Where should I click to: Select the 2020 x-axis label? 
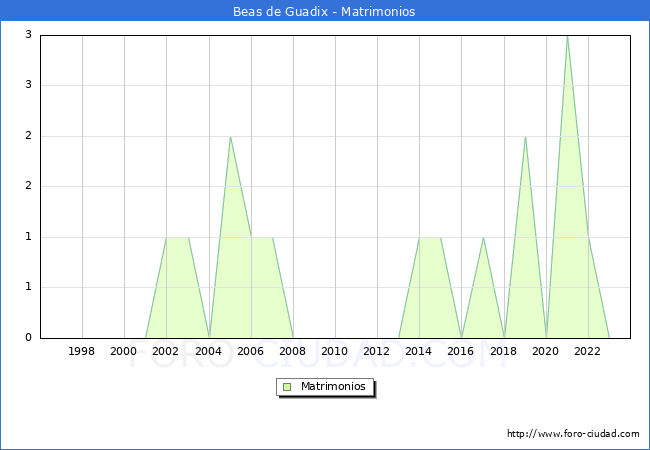[x=546, y=351]
